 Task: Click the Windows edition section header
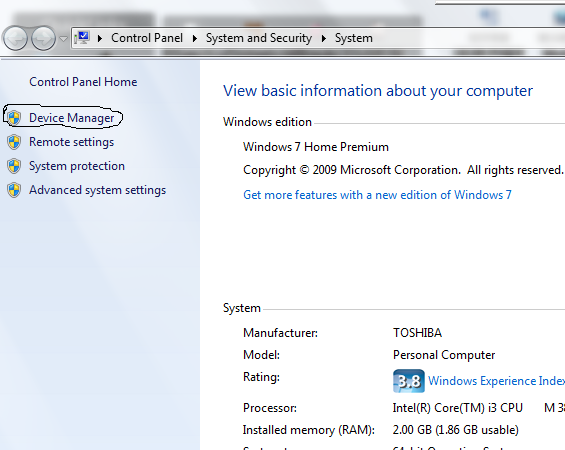267,122
